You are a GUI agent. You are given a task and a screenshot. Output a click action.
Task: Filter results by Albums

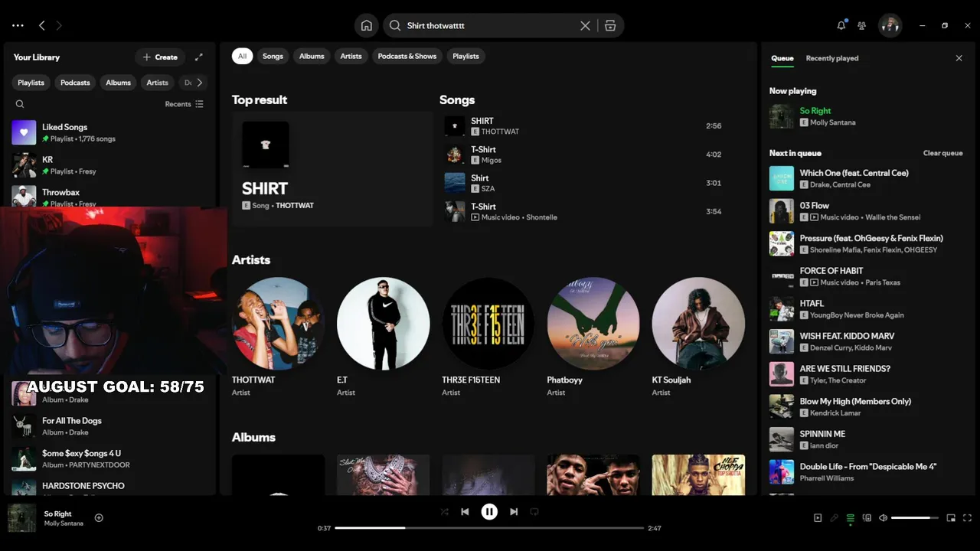coord(312,56)
